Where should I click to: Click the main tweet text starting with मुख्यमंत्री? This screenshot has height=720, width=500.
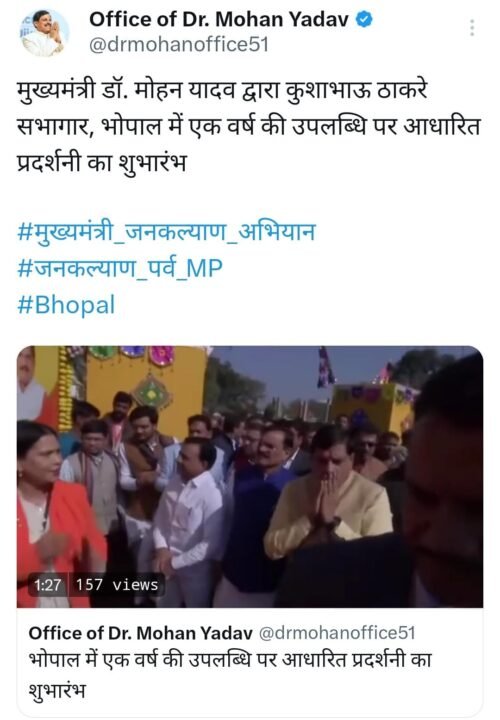(248, 126)
